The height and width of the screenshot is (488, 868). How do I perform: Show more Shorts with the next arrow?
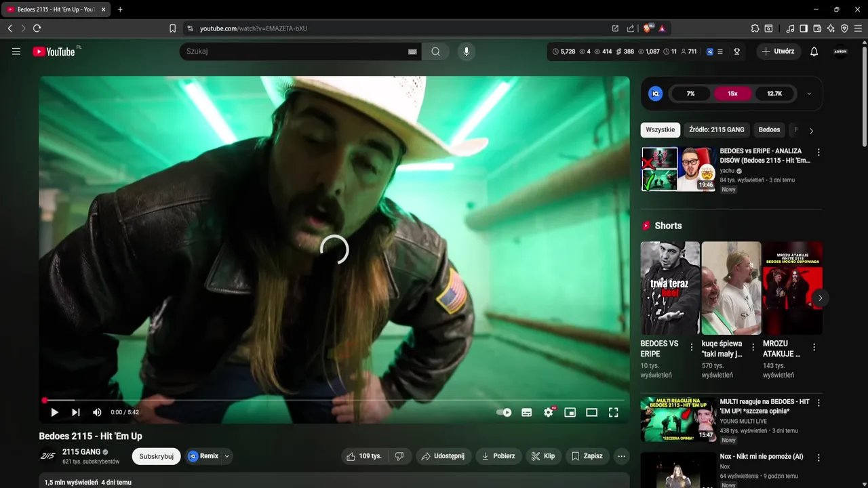820,298
